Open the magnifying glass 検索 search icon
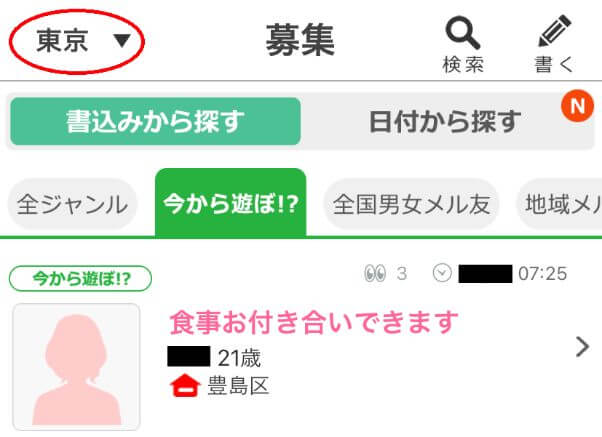 tap(463, 44)
